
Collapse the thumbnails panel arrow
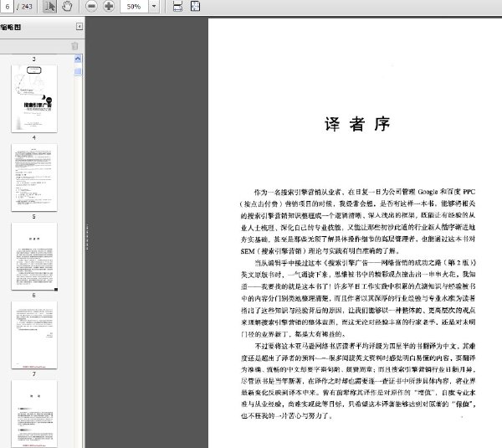(79, 27)
